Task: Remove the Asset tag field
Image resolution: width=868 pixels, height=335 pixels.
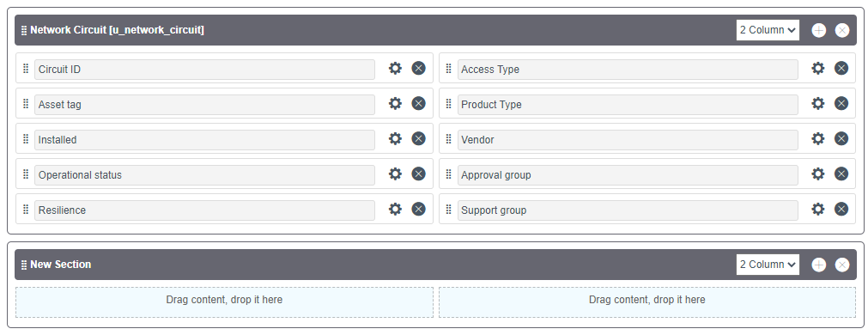Action: (418, 103)
